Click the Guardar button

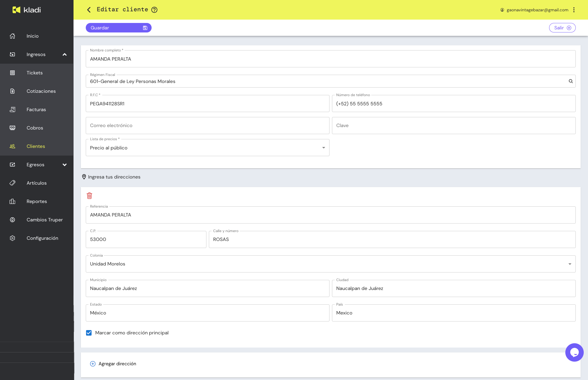(x=119, y=28)
